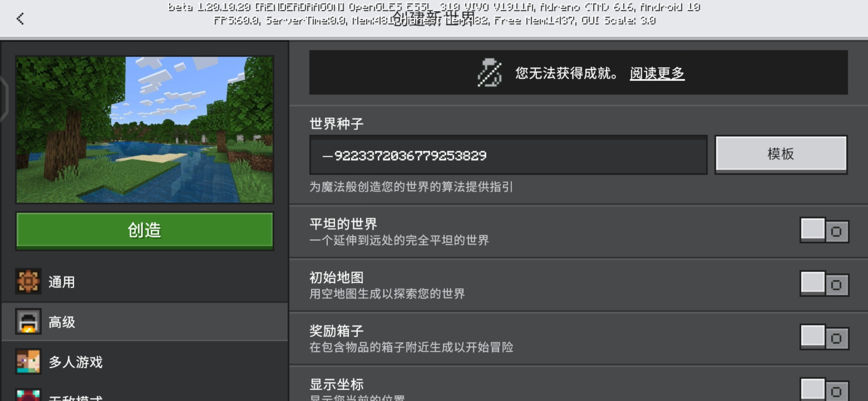The width and height of the screenshot is (868, 401).
Task: Open the 阅读更多 link
Action: tap(657, 73)
